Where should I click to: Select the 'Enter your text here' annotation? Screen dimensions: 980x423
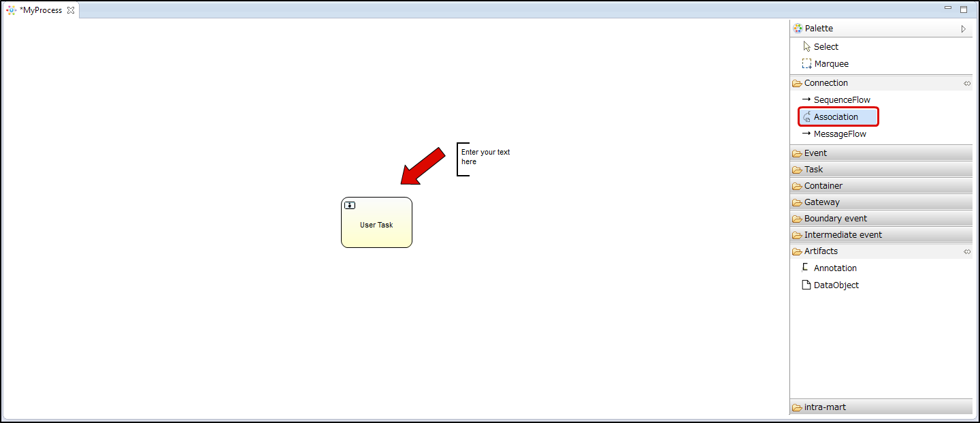tap(485, 159)
